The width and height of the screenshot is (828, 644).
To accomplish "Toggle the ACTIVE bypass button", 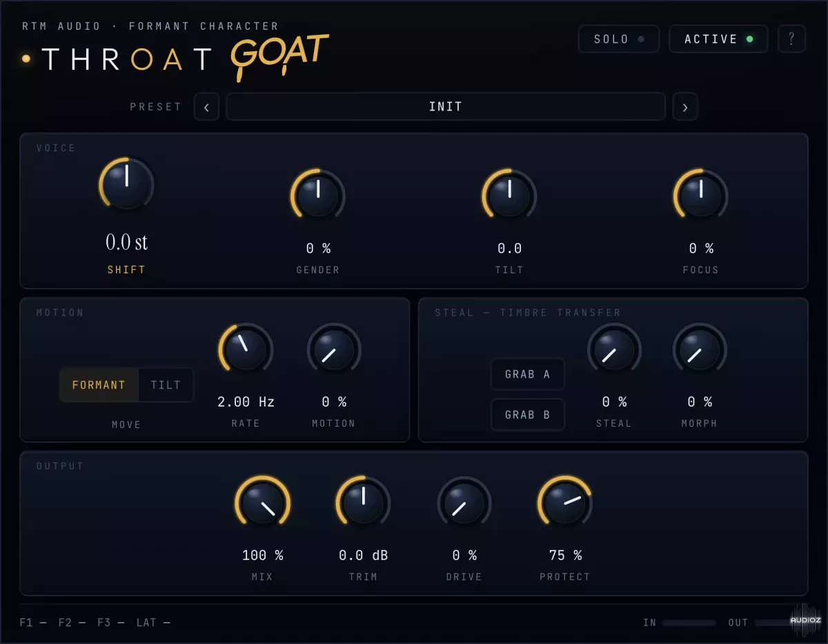I will [x=719, y=39].
